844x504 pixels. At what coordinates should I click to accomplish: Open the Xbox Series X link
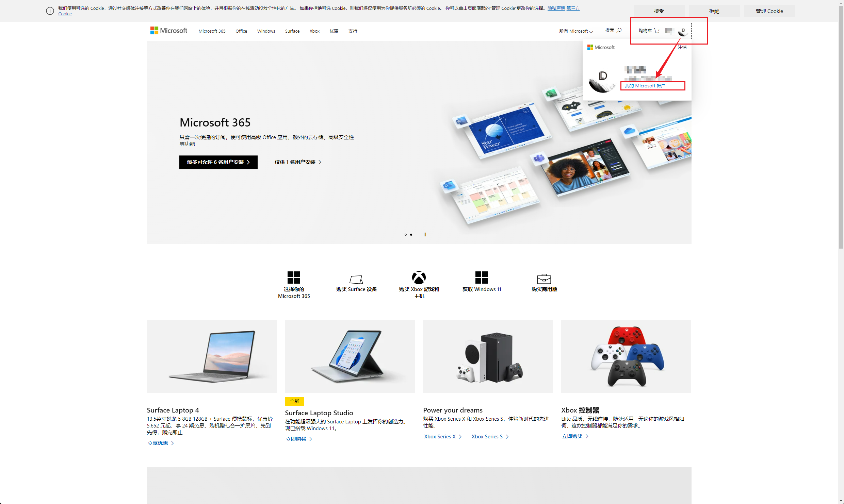442,437
